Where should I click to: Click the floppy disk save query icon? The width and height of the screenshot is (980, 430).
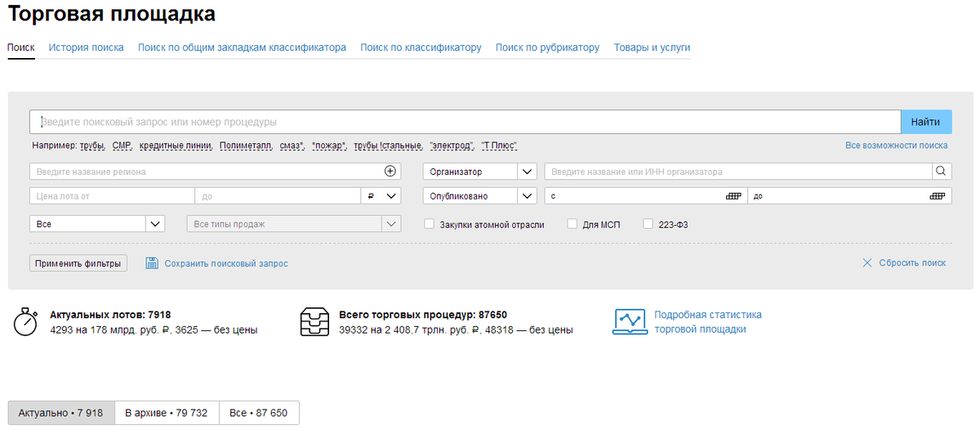pos(151,263)
